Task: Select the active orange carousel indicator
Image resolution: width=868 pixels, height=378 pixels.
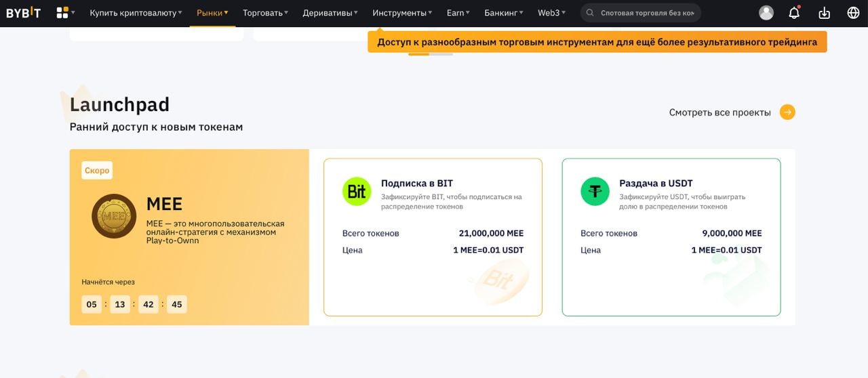Action: point(418,54)
